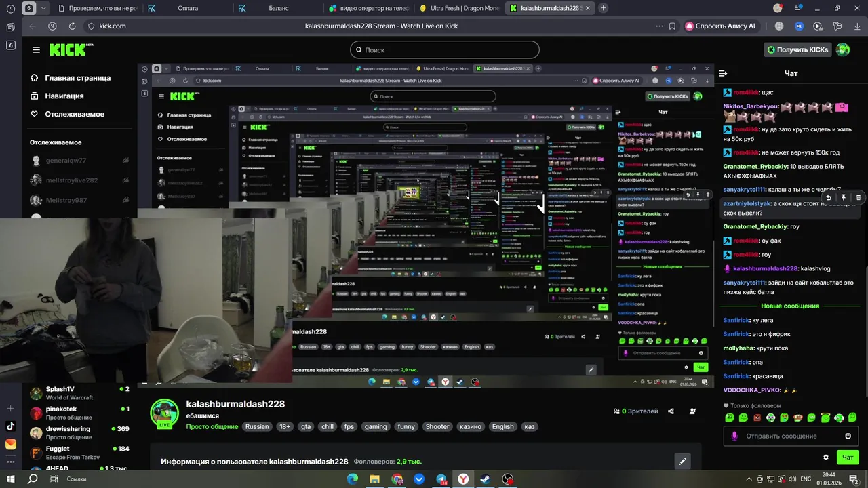Click Спросить Алису AI button
868x488 pixels.
tap(723, 26)
